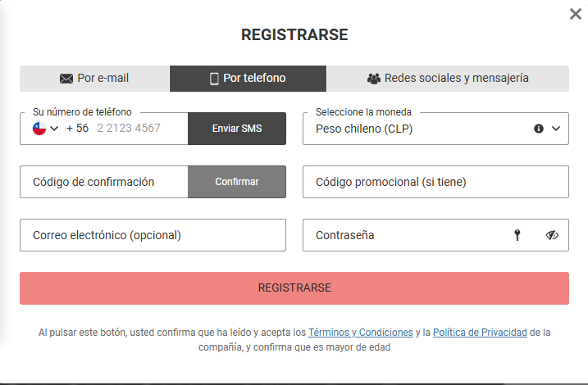Open the country code dropdown chevron
The image size is (588, 385).
tap(54, 129)
